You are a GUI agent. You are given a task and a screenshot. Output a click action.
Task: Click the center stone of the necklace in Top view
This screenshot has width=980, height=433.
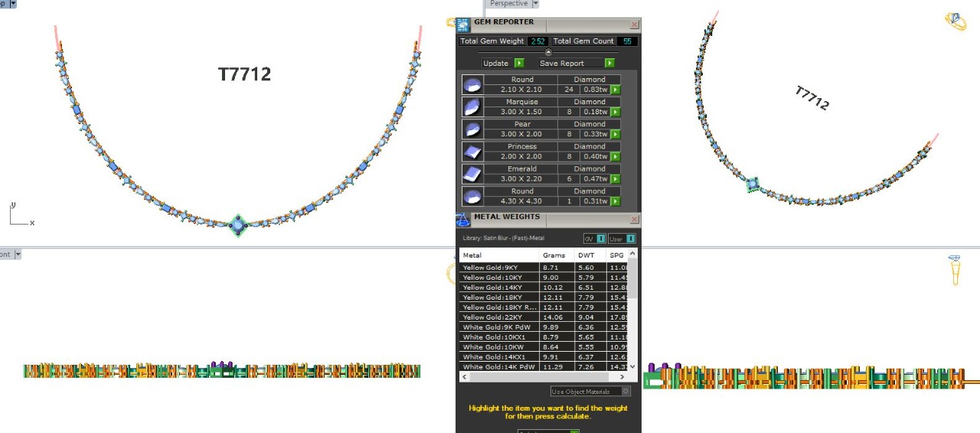click(x=238, y=225)
